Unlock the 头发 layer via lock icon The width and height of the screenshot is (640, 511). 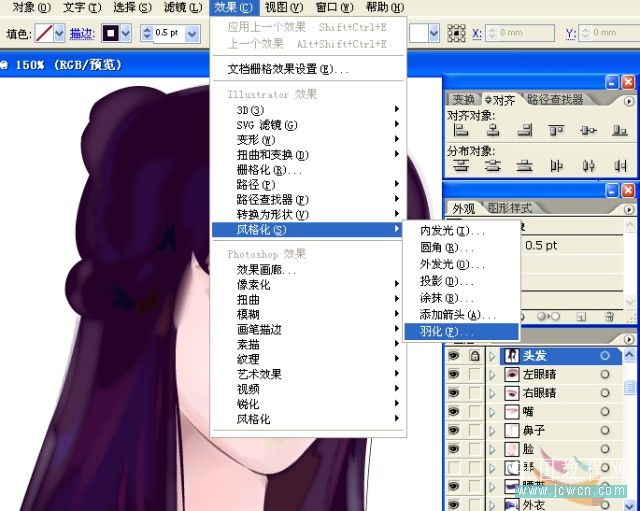475,356
